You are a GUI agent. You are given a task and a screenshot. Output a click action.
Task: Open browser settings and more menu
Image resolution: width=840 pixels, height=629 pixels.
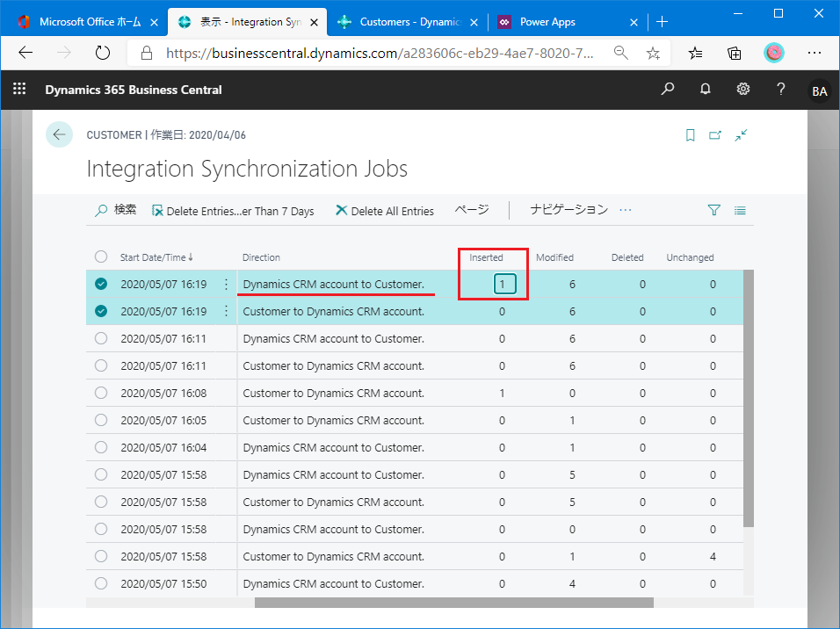pos(815,53)
